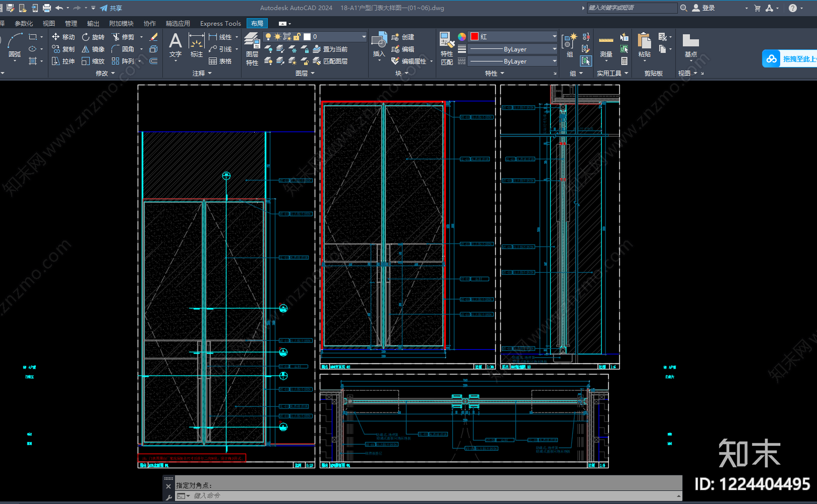Click the red color swatch in Properties panel
Image resolution: width=817 pixels, height=504 pixels.
(x=474, y=36)
